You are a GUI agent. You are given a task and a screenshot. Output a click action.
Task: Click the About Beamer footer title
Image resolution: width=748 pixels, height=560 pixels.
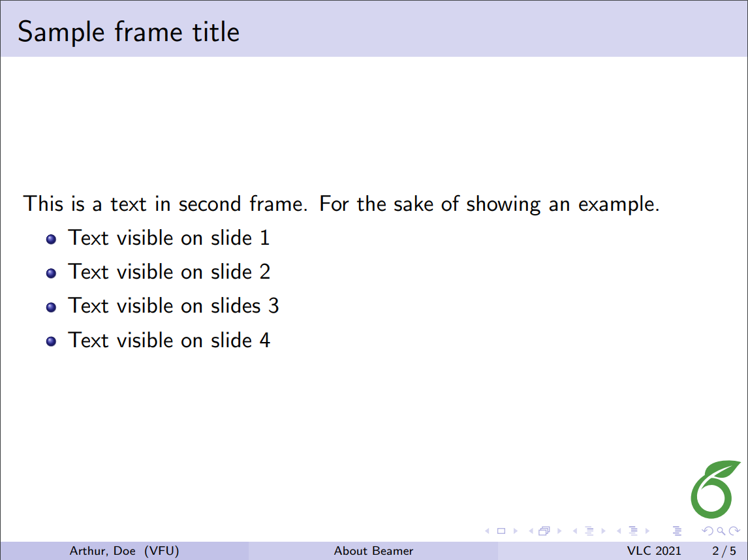(x=373, y=551)
